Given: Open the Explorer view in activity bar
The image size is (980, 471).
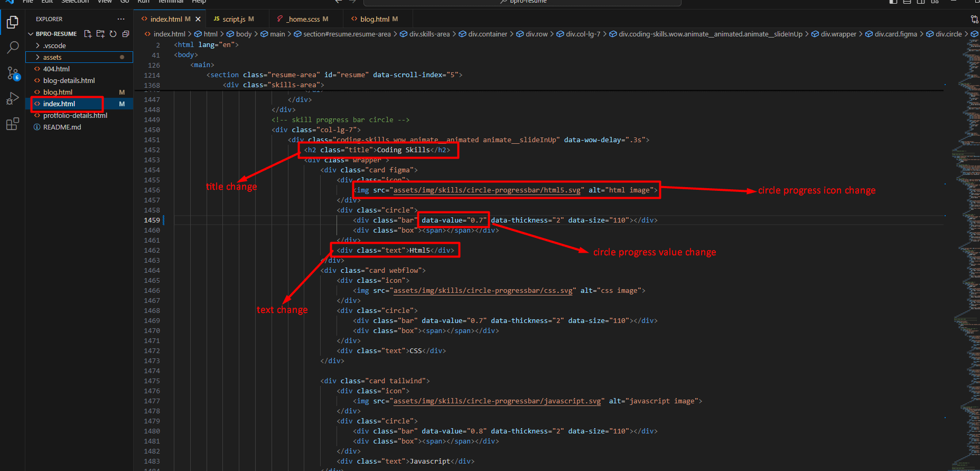Looking at the screenshot, I should click(x=13, y=22).
